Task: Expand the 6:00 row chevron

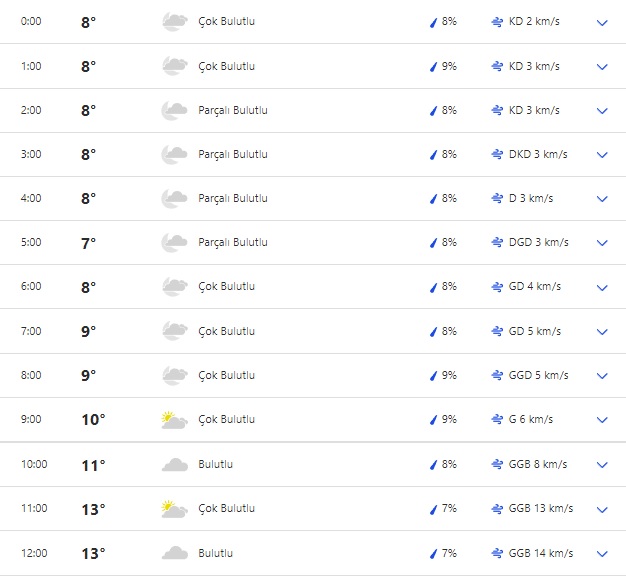Action: 602,287
